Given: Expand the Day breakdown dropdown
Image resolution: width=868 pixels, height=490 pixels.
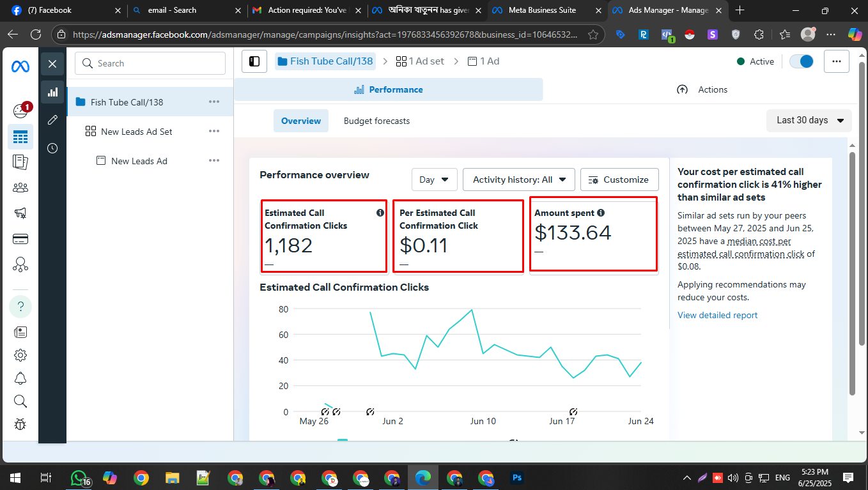Looking at the screenshot, I should pos(434,180).
